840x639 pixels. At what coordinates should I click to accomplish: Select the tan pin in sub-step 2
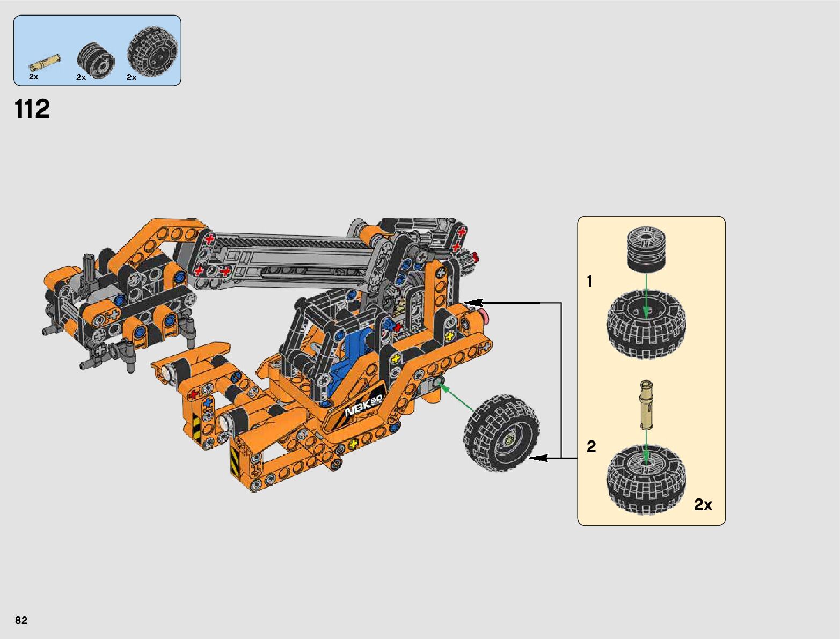[646, 405]
